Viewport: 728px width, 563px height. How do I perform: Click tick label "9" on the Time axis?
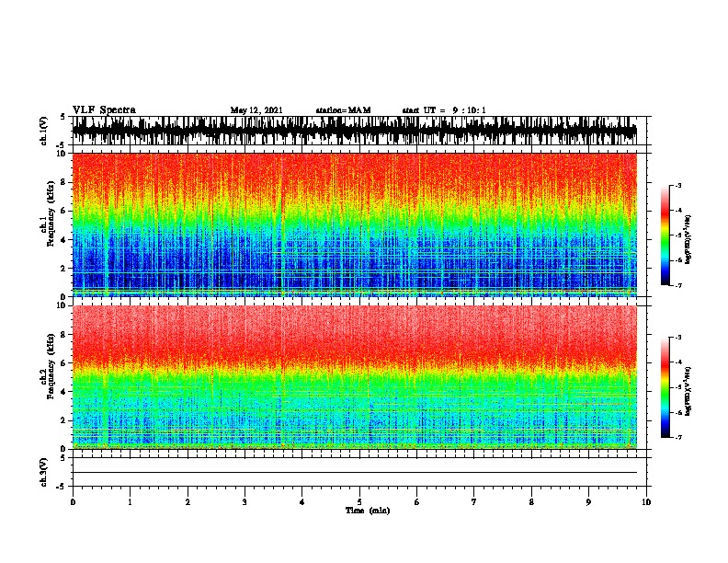(x=588, y=502)
